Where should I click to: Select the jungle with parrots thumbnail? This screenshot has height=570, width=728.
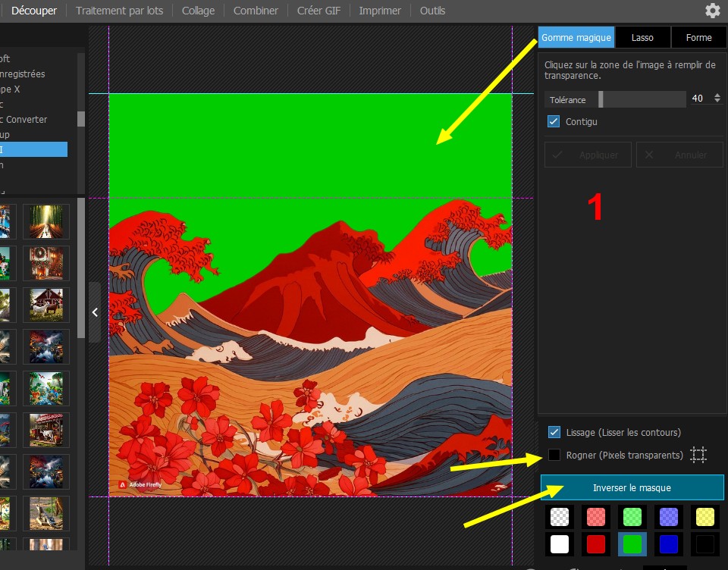[x=46, y=389]
